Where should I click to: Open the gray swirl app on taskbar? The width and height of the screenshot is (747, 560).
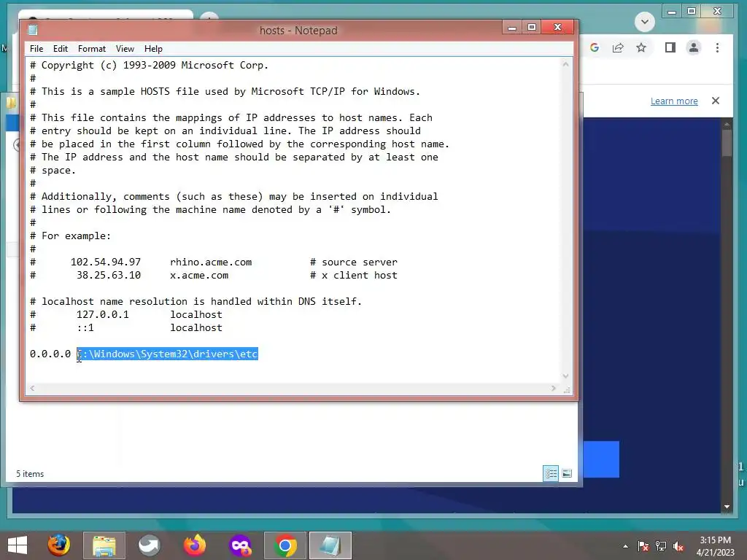[x=149, y=545]
